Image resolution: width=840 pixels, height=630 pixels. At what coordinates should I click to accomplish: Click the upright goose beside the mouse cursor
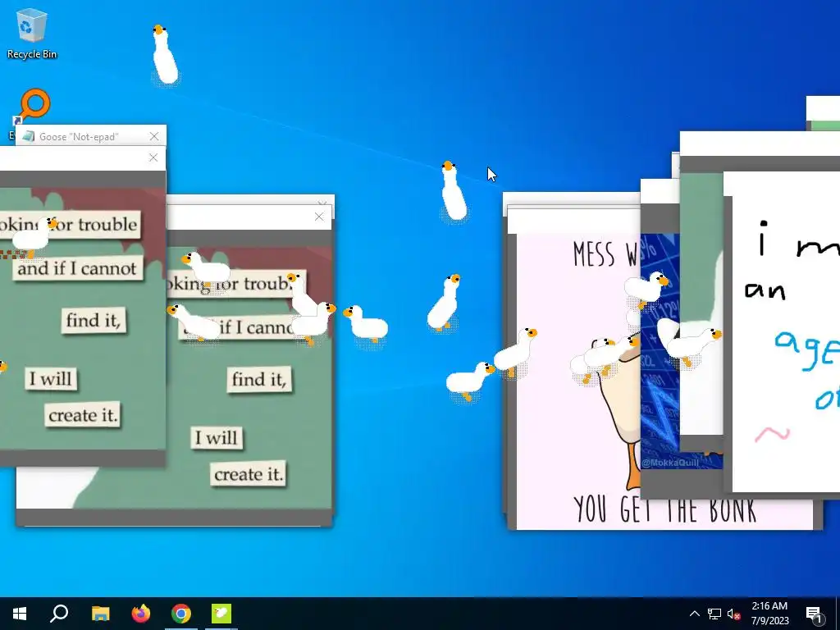point(453,191)
